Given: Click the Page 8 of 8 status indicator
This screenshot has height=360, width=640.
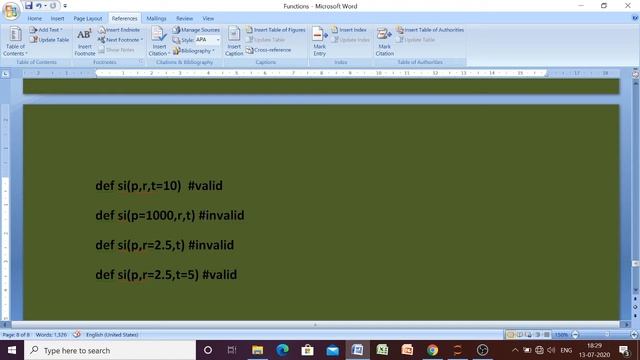Looking at the screenshot, I should click(16, 335).
